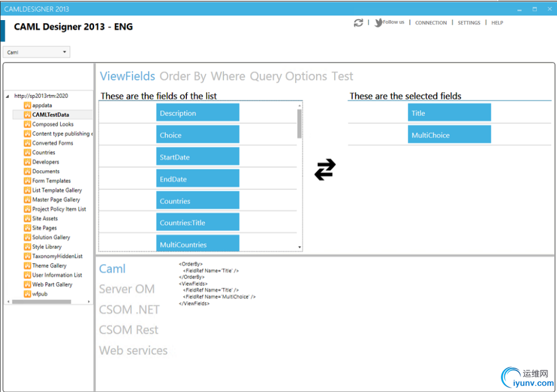557x392 pixels.
Task: Show the Server OM output
Action: click(x=127, y=289)
